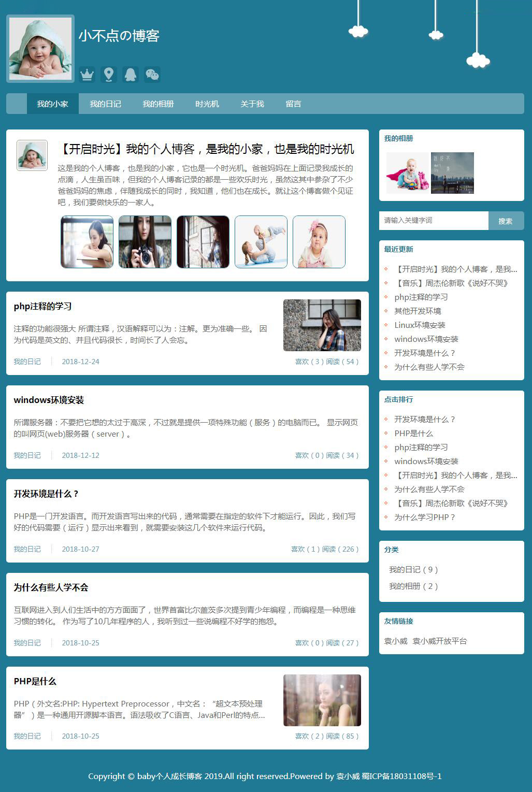The height and width of the screenshot is (792, 532).
Task: Open the php注释的学习 article title
Action: [42, 306]
